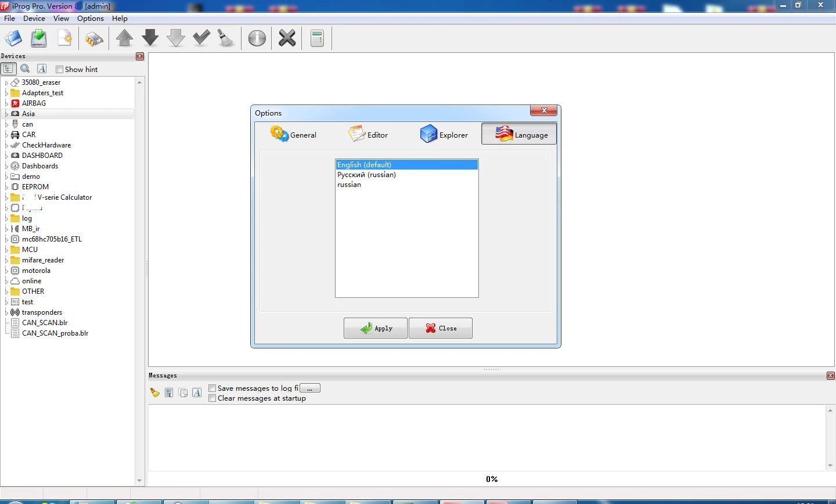Click the round info toolbar icon
Screen dimensions: 836x504
tap(257, 38)
